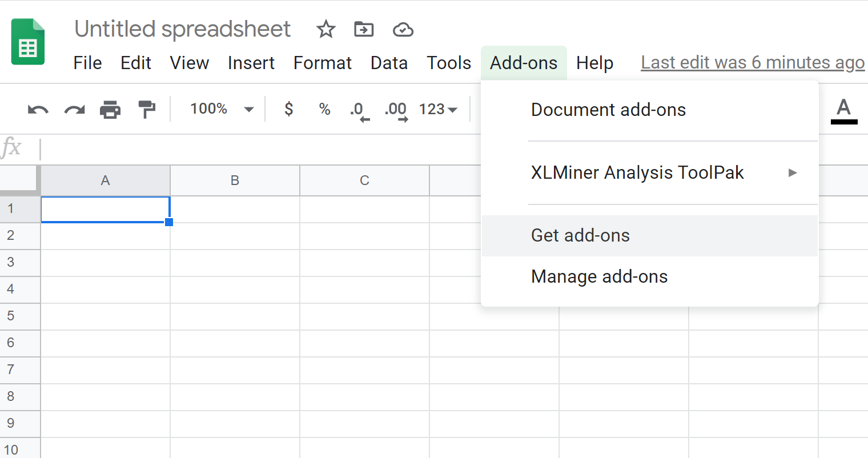This screenshot has height=458, width=868.
Task: Star the Untitled spreadsheet
Action: click(x=325, y=29)
